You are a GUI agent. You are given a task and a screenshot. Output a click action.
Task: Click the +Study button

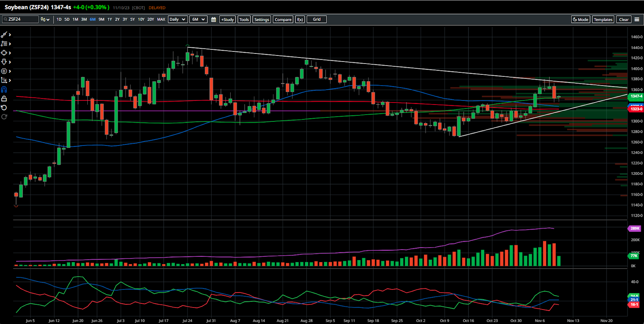coord(227,19)
